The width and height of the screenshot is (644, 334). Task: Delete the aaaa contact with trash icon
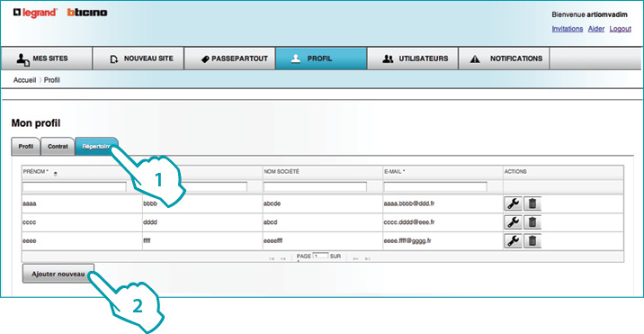pyautogui.click(x=532, y=203)
